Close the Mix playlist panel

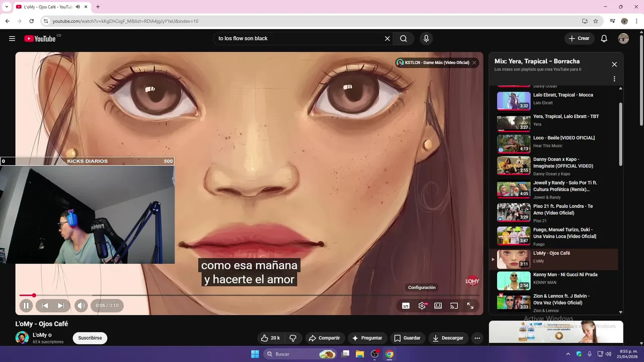coord(614,64)
